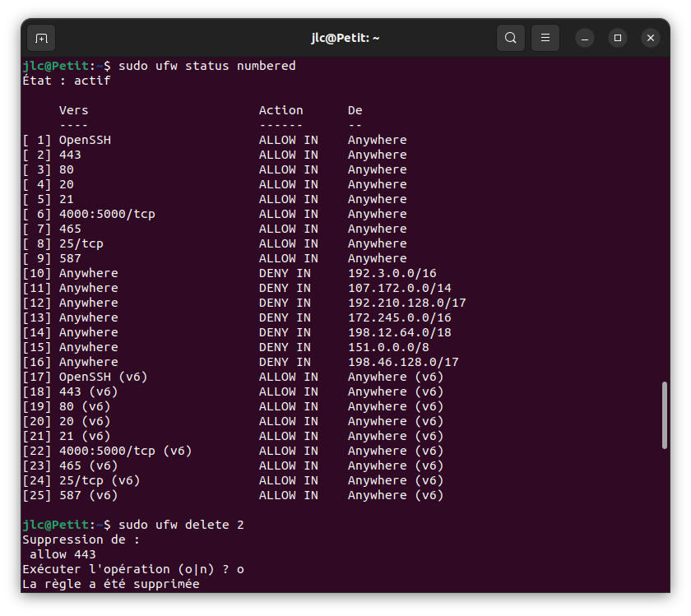This screenshot has height=616, width=691.
Task: Click the window title jlc@Petit: ~
Action: tap(345, 38)
